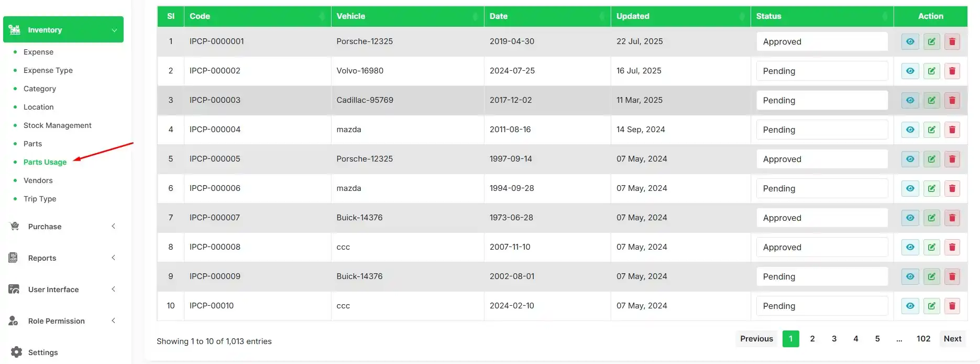View the IPCP-000004 mazda record
The width and height of the screenshot is (980, 364).
(x=910, y=130)
